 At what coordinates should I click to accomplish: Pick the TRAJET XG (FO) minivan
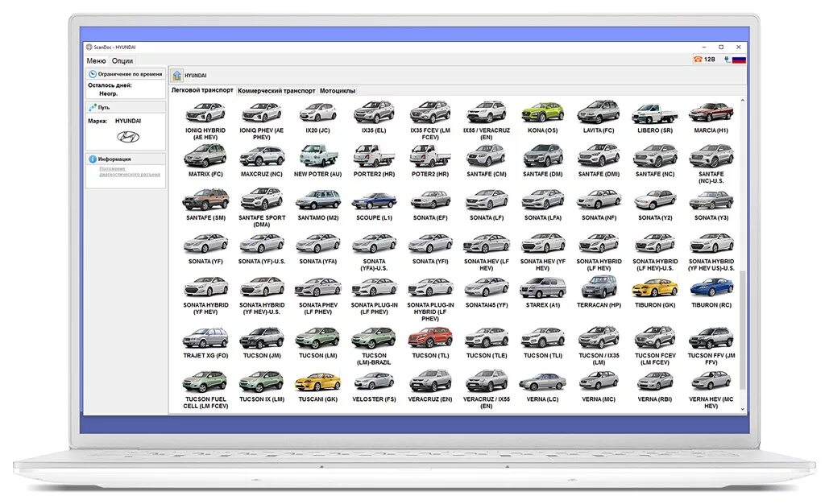click(205, 342)
